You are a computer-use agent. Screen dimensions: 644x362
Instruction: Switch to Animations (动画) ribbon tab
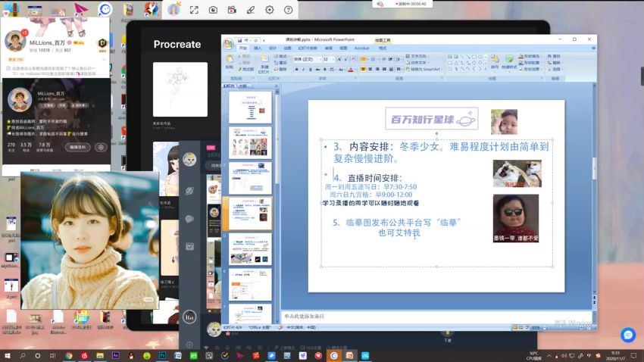(287, 48)
